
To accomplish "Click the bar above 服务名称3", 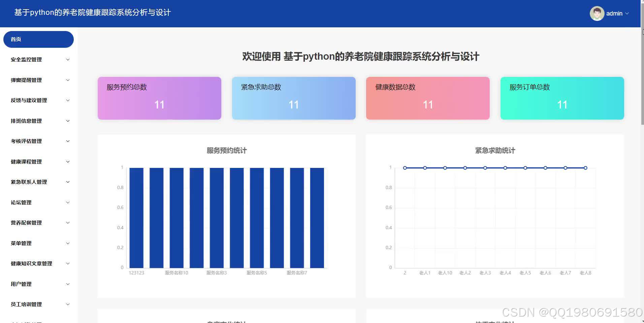I will pos(217,218).
